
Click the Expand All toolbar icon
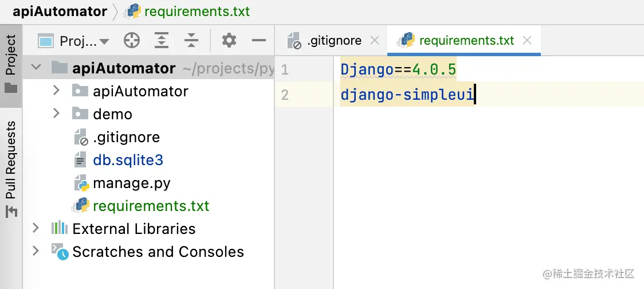click(x=162, y=41)
